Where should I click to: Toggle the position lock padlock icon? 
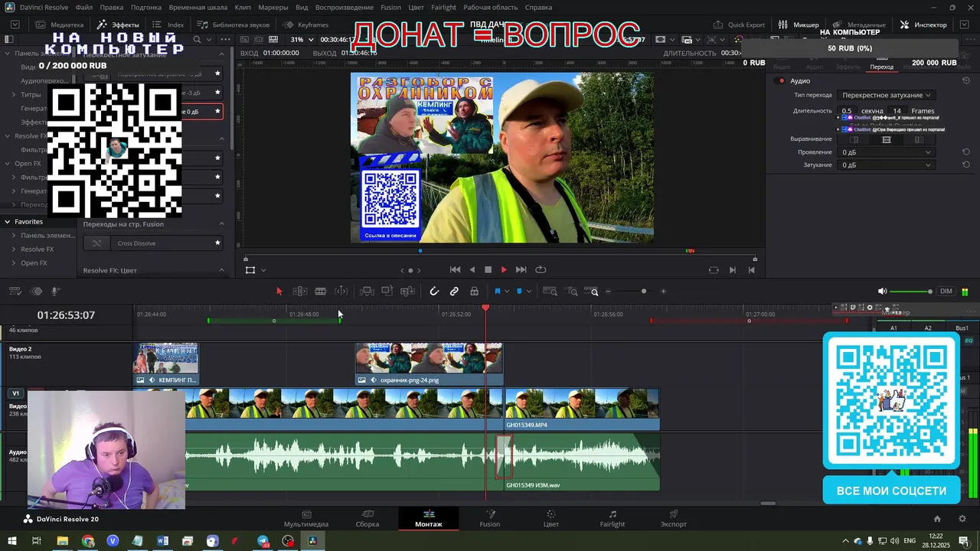(475, 292)
